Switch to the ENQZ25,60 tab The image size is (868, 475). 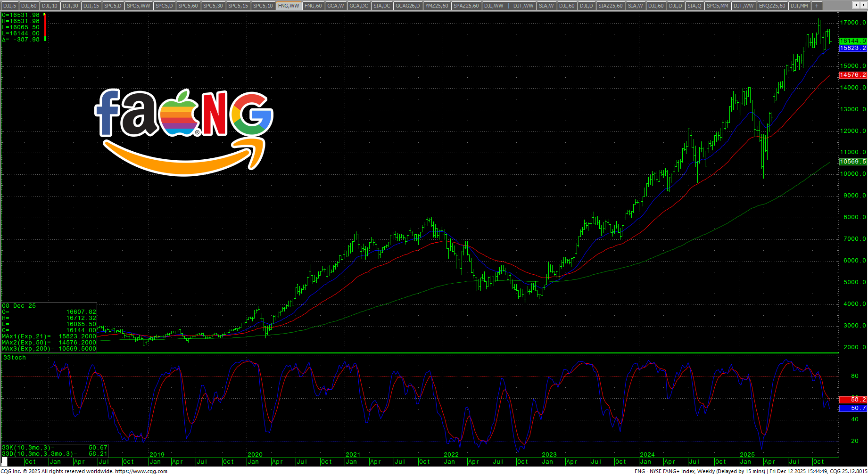(772, 6)
